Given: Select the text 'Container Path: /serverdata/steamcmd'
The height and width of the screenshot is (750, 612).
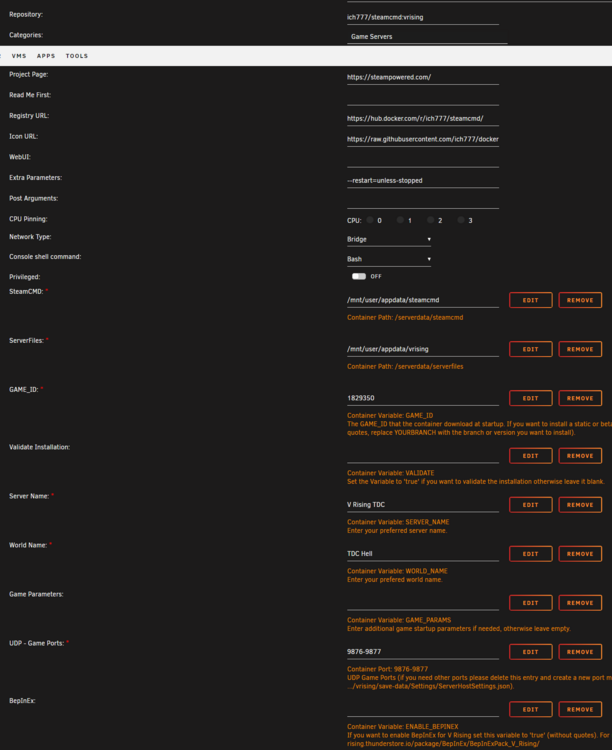Looking at the screenshot, I should (x=405, y=318).
